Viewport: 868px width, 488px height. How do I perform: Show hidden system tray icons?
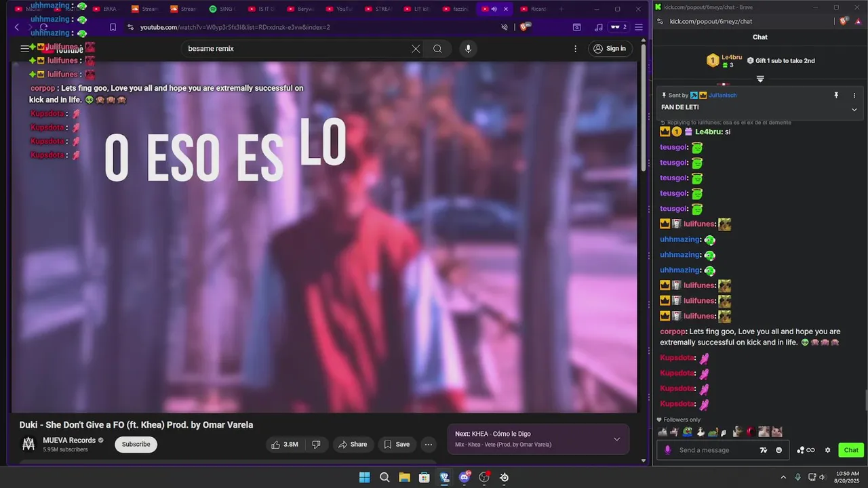[x=783, y=477]
